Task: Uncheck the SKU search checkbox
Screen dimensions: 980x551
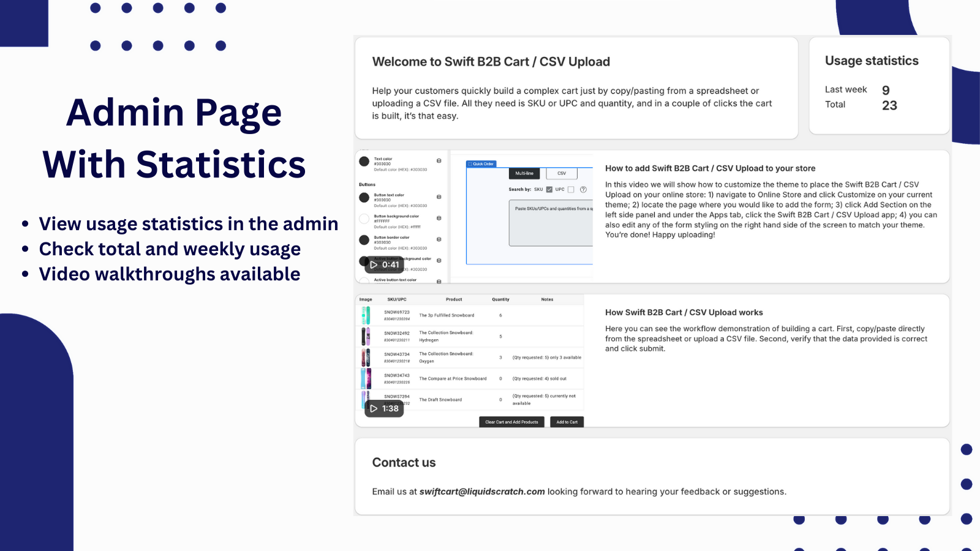Action: pos(549,189)
